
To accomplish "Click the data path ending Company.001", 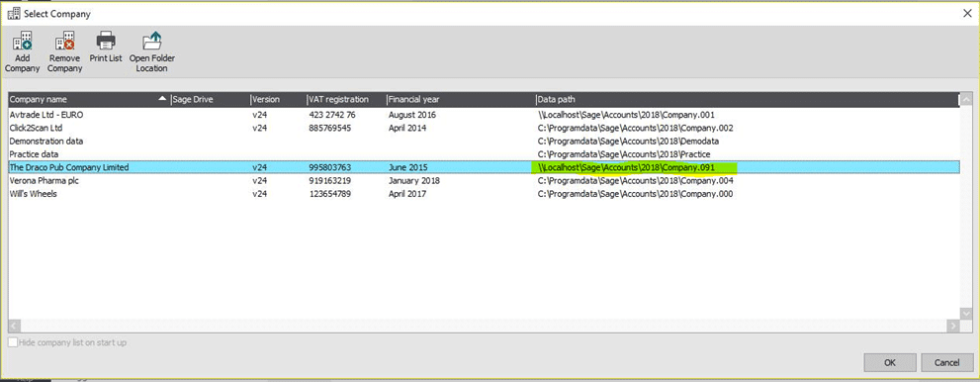I will click(626, 115).
